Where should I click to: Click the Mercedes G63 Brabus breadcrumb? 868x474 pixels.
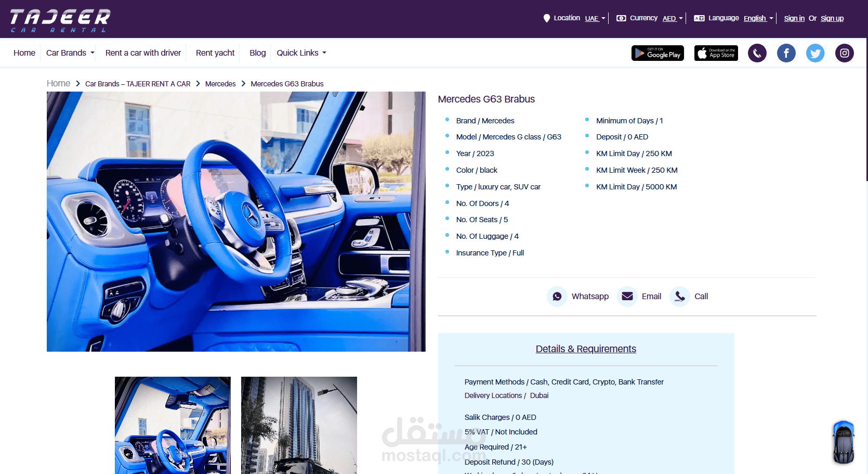tap(287, 84)
